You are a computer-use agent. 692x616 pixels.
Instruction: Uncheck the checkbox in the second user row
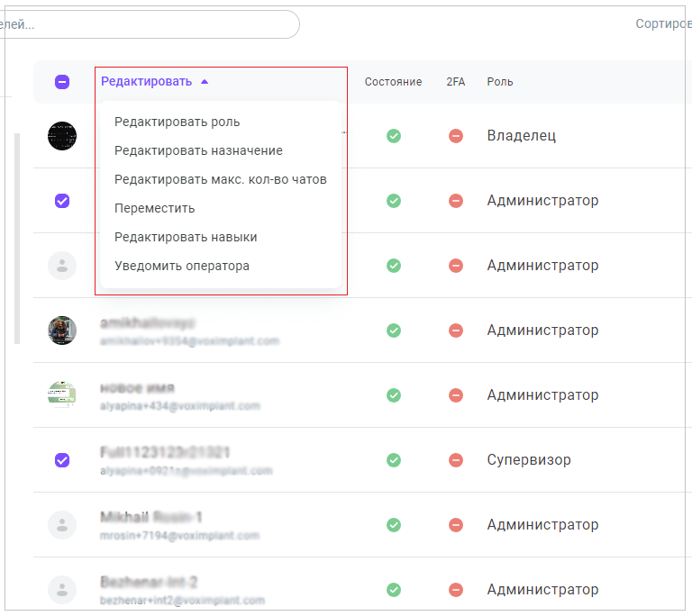(62, 201)
